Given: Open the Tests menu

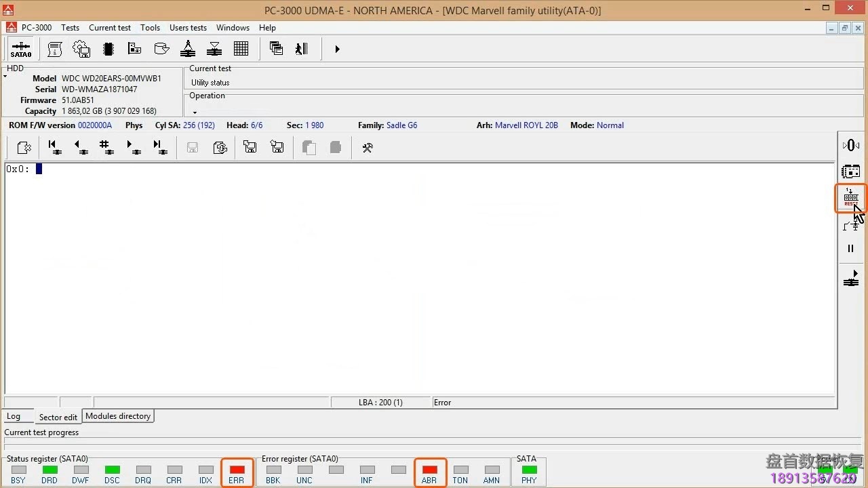Looking at the screenshot, I should [70, 28].
